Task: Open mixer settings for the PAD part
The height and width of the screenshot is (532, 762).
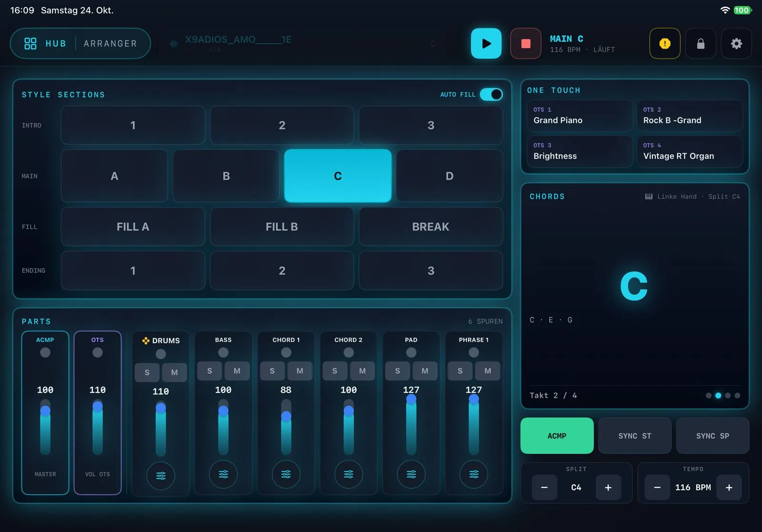Action: coord(411,474)
